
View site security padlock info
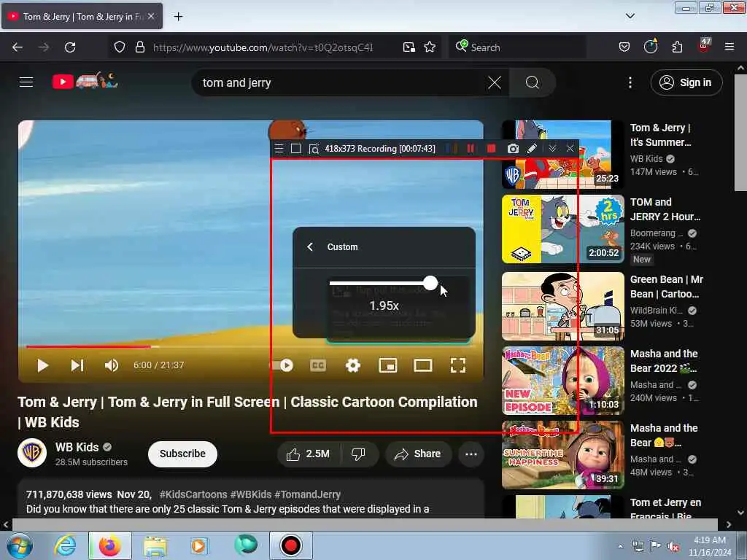click(139, 47)
